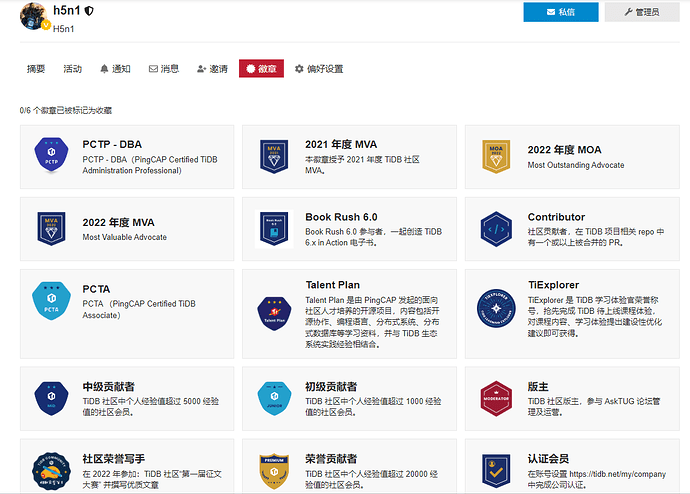
Task: Open the Contributor badge title
Action: [x=556, y=217]
